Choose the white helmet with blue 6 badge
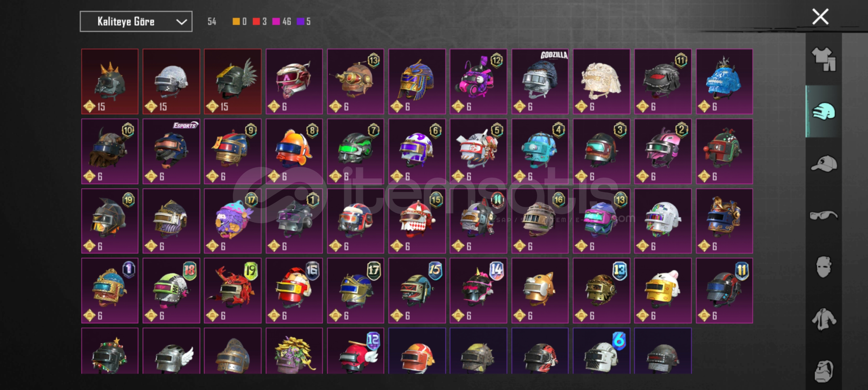This screenshot has width=868, height=390. coord(601,351)
